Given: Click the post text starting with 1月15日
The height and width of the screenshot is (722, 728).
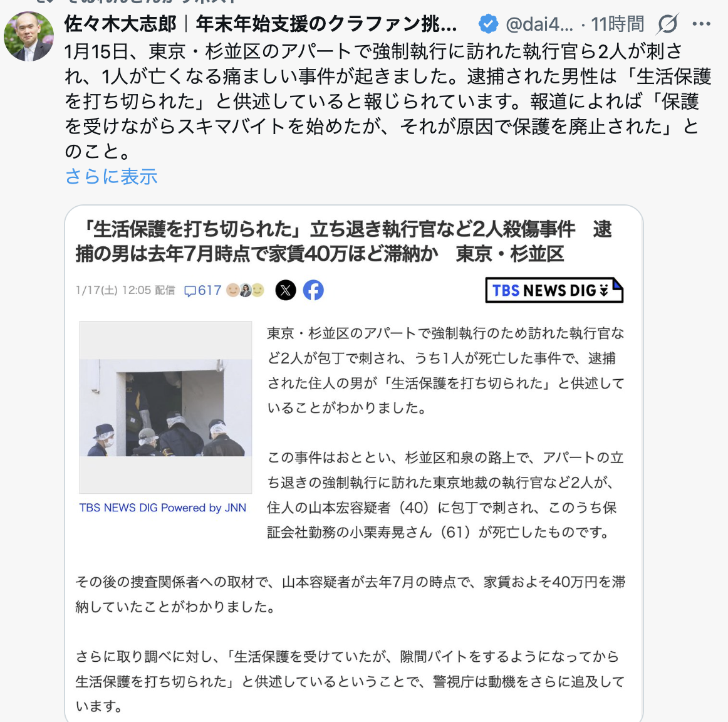Looking at the screenshot, I should 388,102.
